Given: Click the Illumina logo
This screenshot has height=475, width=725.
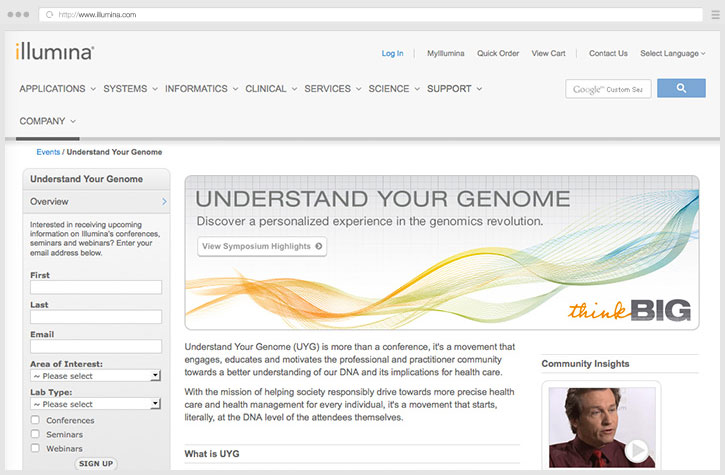Looking at the screenshot, I should tap(55, 52).
